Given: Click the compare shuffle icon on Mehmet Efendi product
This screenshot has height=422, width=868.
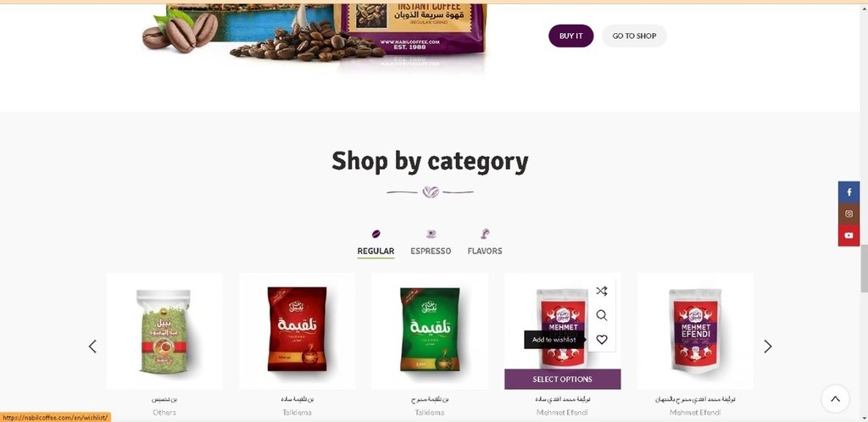Looking at the screenshot, I should point(602,291).
